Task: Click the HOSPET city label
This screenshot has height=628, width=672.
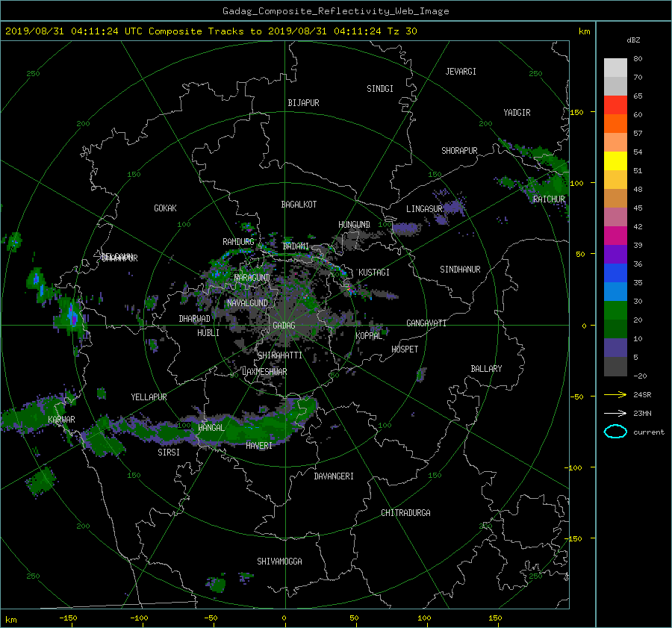Action: point(405,349)
